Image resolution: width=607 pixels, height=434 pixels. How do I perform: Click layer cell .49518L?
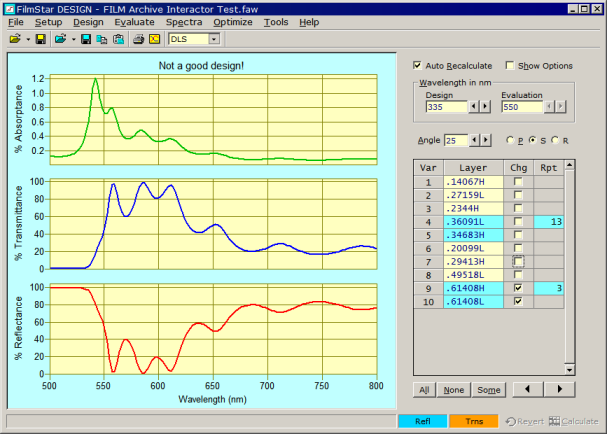tap(473, 275)
